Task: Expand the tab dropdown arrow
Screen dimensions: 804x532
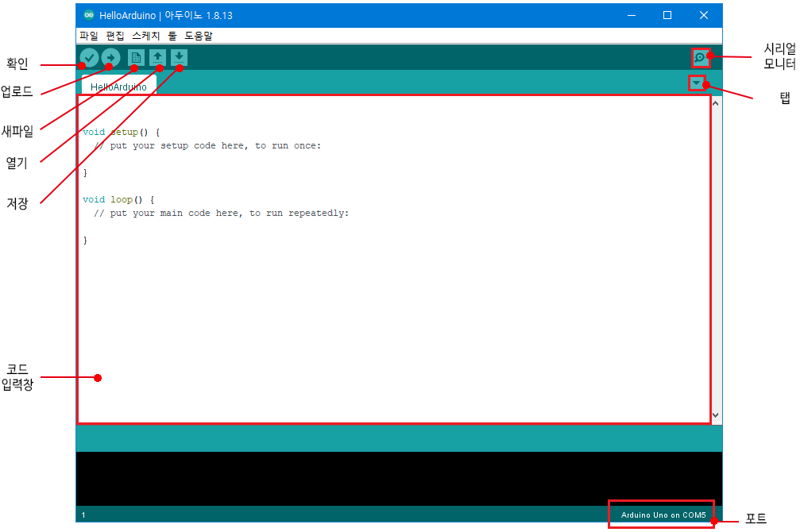Action: pos(696,83)
